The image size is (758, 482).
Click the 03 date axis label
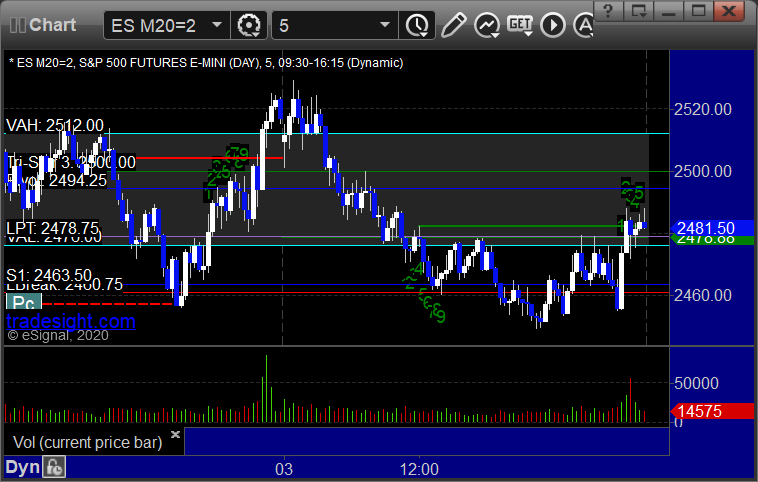point(284,469)
